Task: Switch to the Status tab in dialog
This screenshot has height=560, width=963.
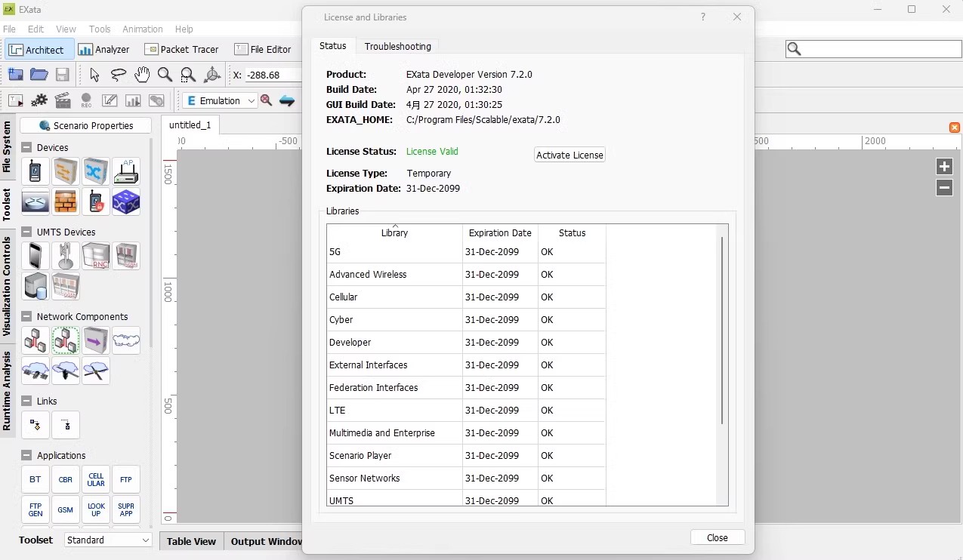Action: (x=332, y=46)
